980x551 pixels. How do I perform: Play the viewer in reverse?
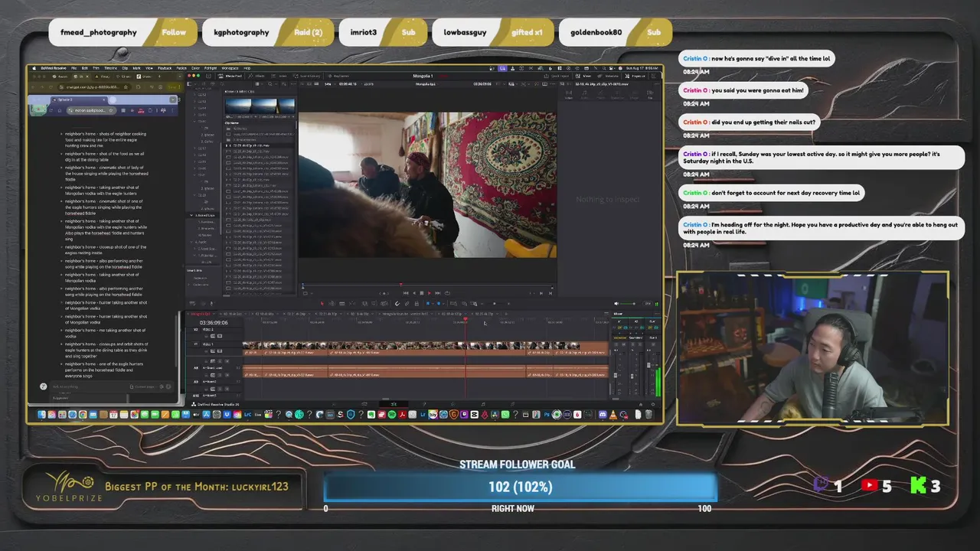point(414,293)
